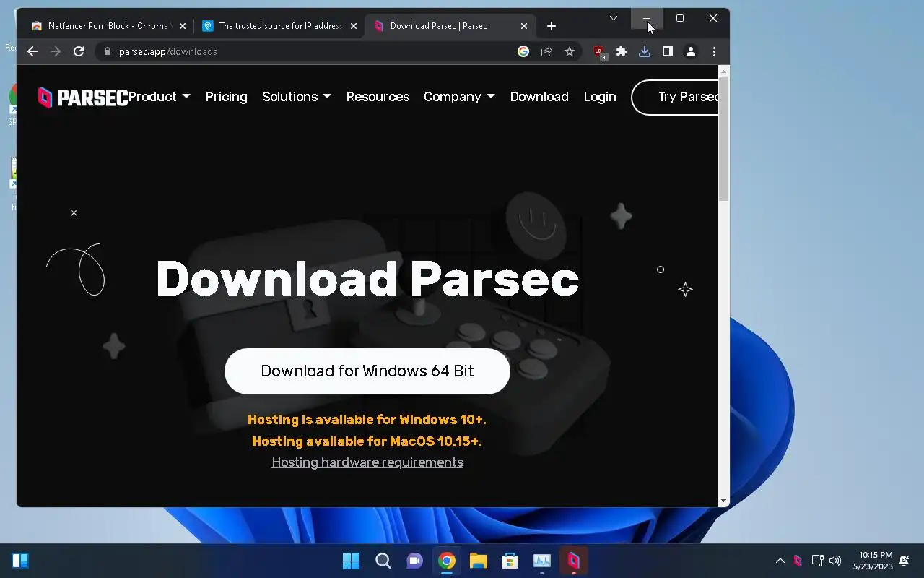Open the Resources page
Screen dimensions: 924x578
point(378,97)
